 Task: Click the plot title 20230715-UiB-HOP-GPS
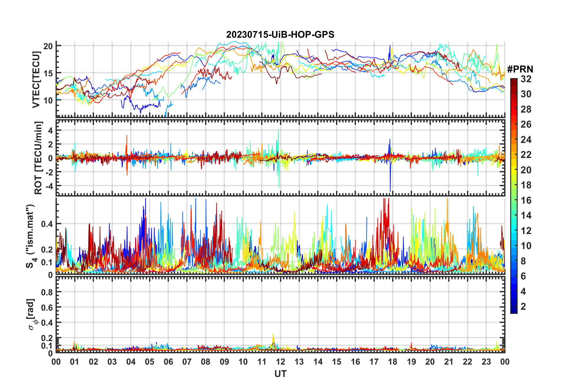pyautogui.click(x=280, y=34)
